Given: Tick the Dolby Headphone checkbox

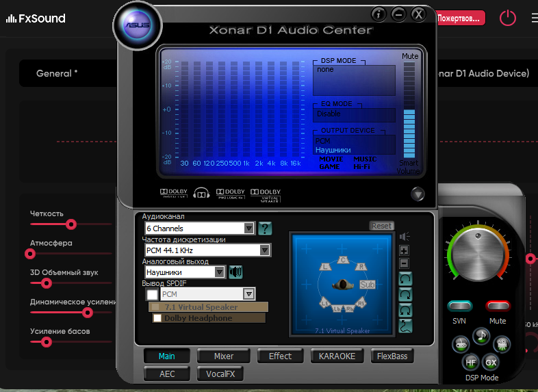Looking at the screenshot, I should 157,318.
